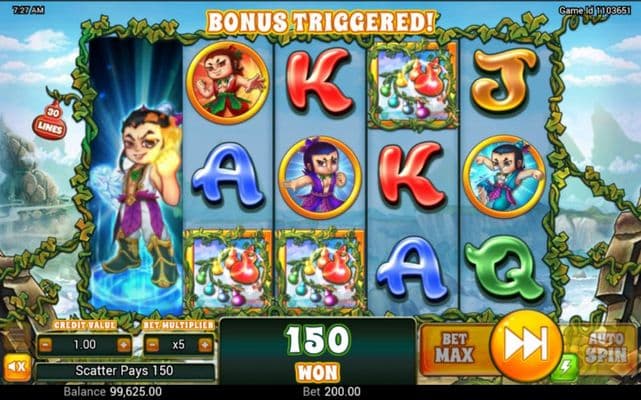Click the Scatter Pays 150 message bar
Viewport: 641px width, 400px height.
[x=125, y=371]
